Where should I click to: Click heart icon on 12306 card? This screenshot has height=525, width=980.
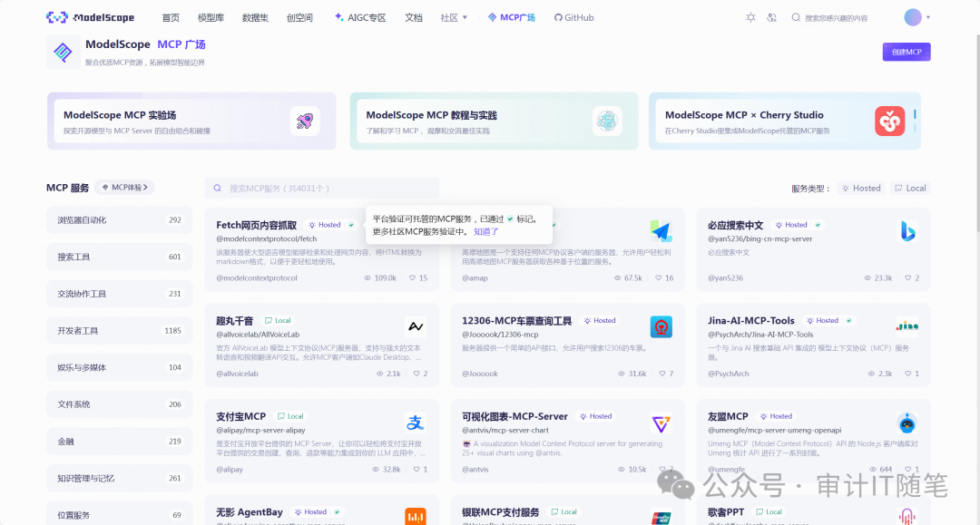click(661, 374)
